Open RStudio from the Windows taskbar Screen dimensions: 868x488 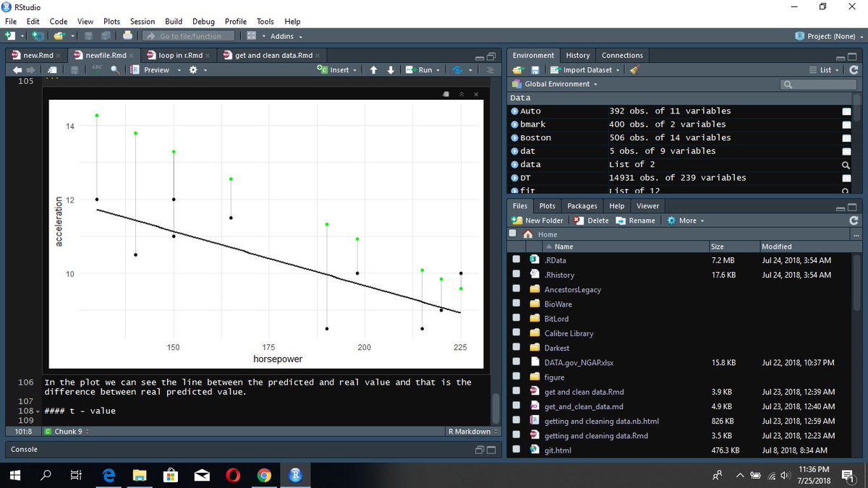tap(295, 474)
